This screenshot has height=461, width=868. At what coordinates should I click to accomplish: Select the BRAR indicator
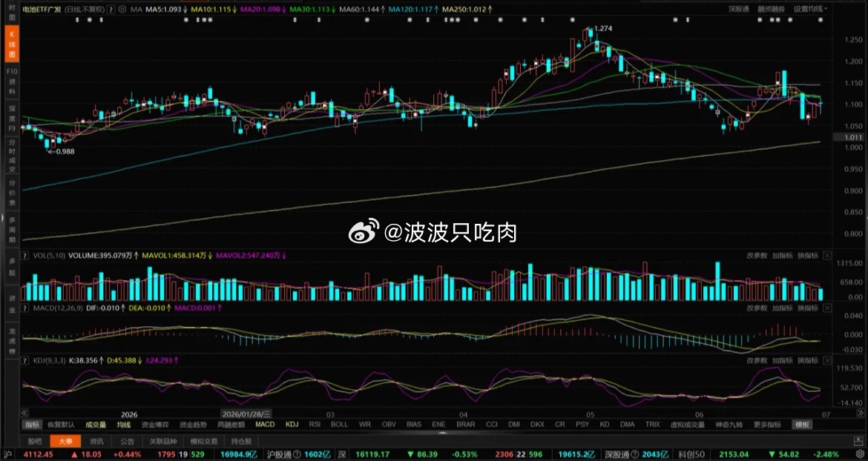(466, 425)
